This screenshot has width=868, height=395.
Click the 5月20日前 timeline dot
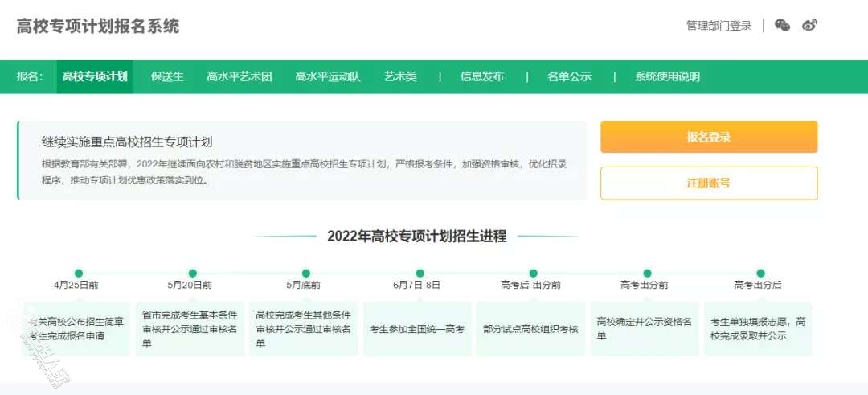pyautogui.click(x=192, y=273)
